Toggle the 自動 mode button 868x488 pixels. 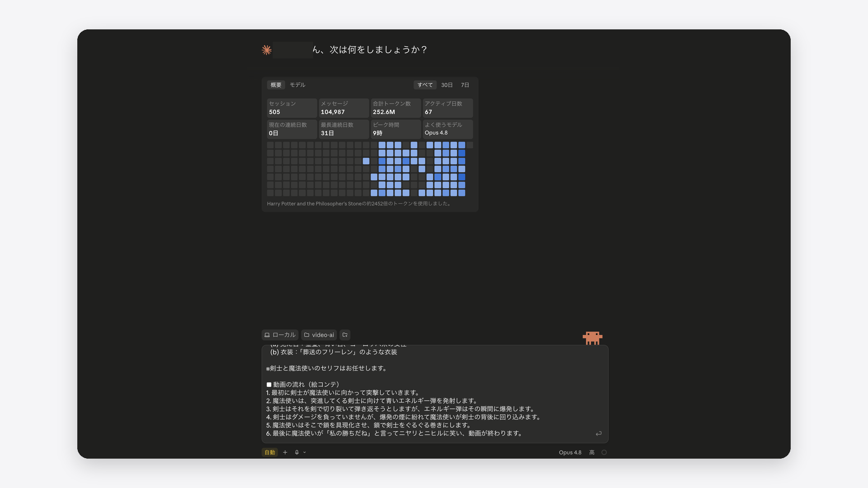(270, 452)
